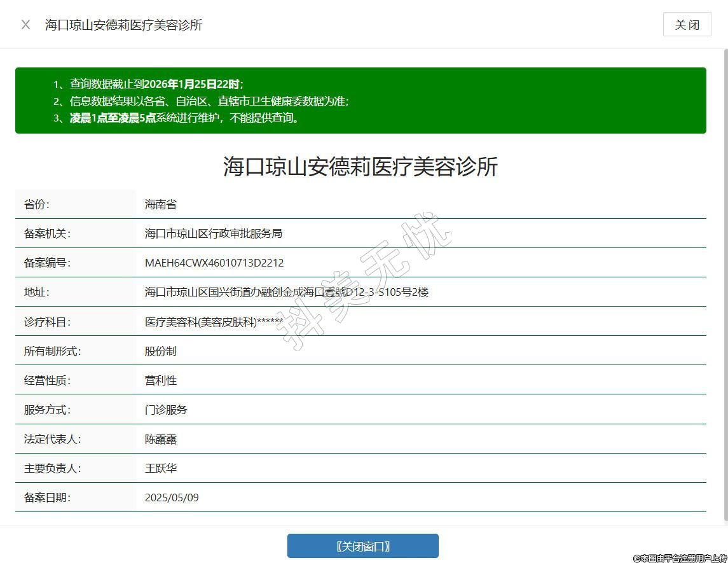Screen dimensions: 728x563
Task: Click the 营利性 value in 经营性质 row
Action: (x=161, y=380)
